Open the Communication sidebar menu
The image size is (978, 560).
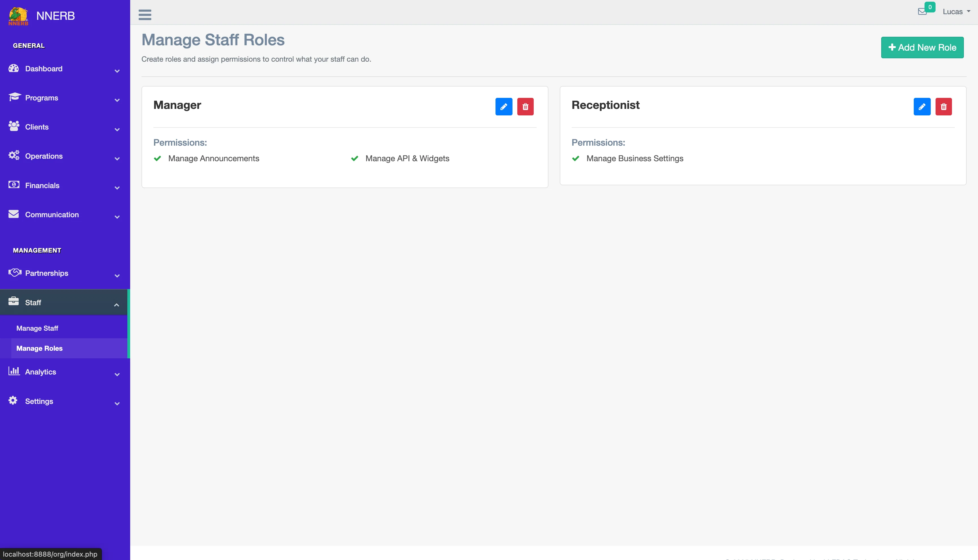tap(52, 215)
